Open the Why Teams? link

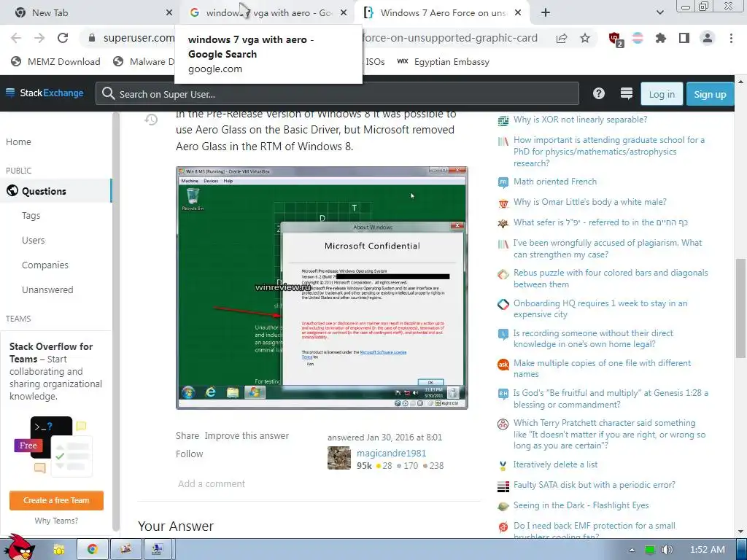(56, 521)
